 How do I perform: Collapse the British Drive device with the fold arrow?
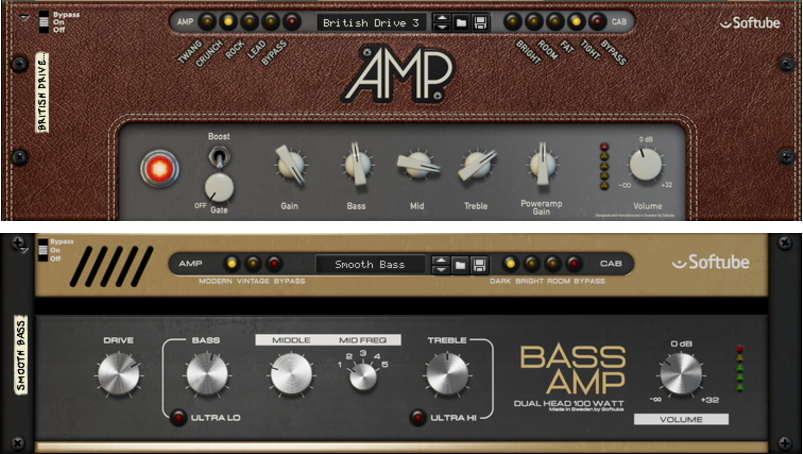pos(24,18)
